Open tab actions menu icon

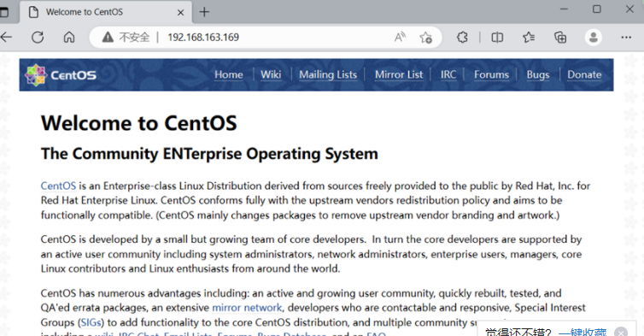tap(3, 12)
